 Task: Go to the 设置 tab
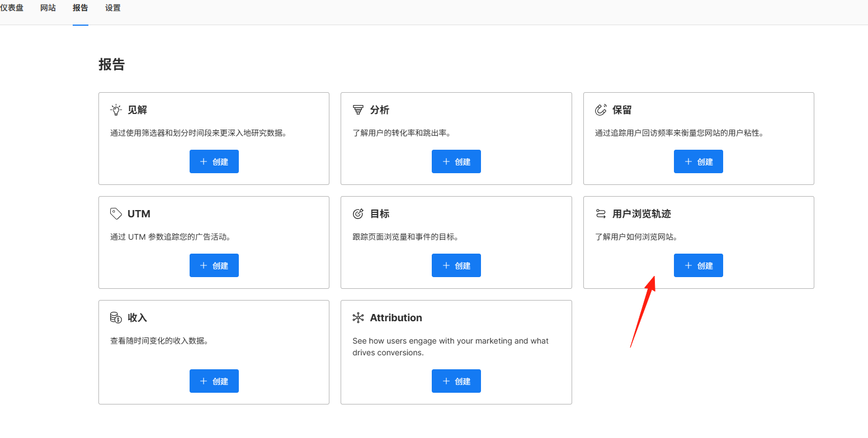coord(113,8)
